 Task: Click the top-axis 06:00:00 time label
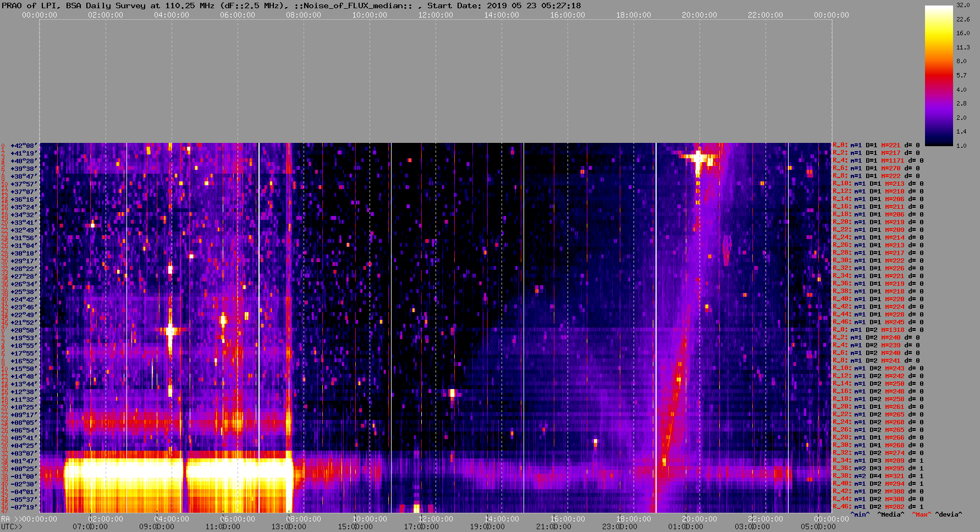pyautogui.click(x=238, y=15)
